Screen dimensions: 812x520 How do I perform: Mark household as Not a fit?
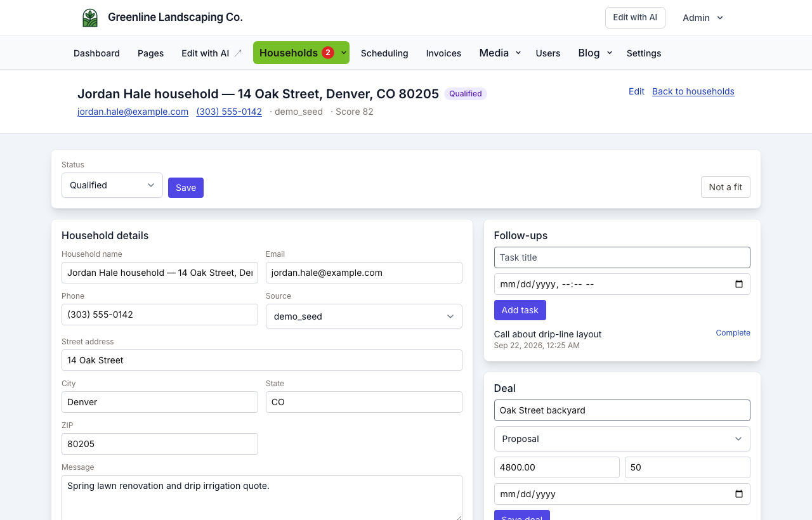(726, 187)
